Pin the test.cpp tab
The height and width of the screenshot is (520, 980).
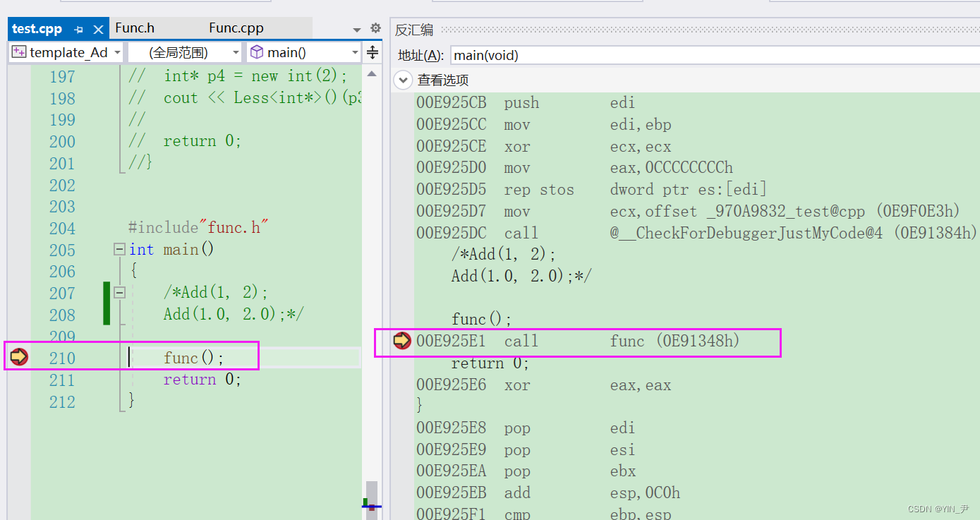[78, 29]
